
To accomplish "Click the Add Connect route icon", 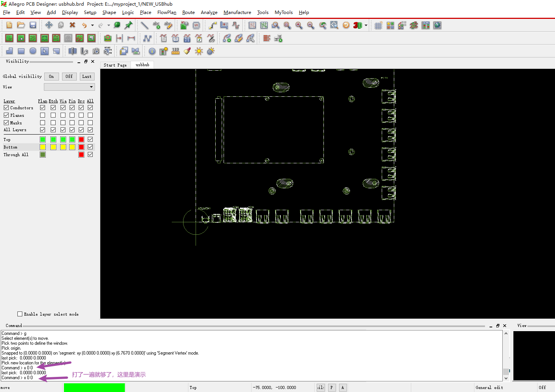I will pos(213,25).
